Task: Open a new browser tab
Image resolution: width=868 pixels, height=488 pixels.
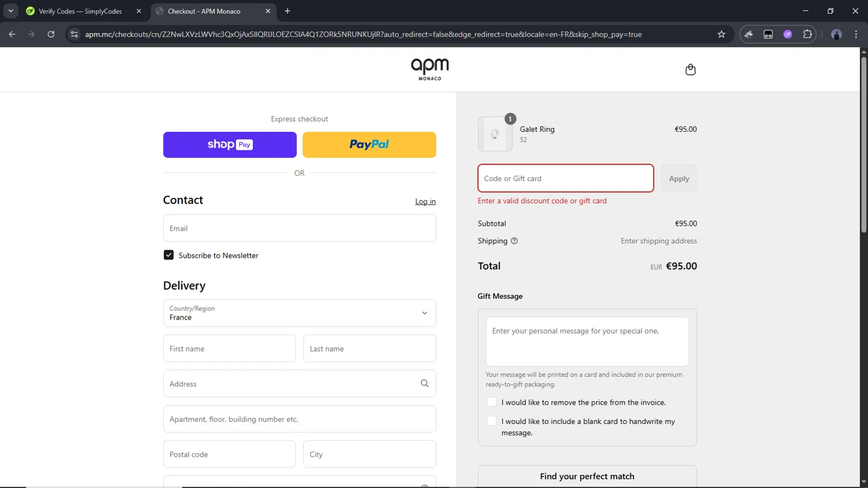Action: [x=288, y=11]
